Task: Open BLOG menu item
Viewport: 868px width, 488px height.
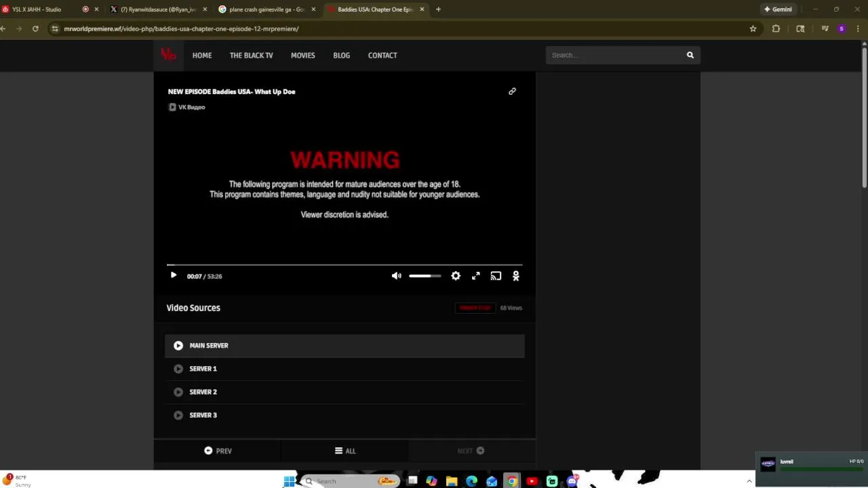Action: 341,56
